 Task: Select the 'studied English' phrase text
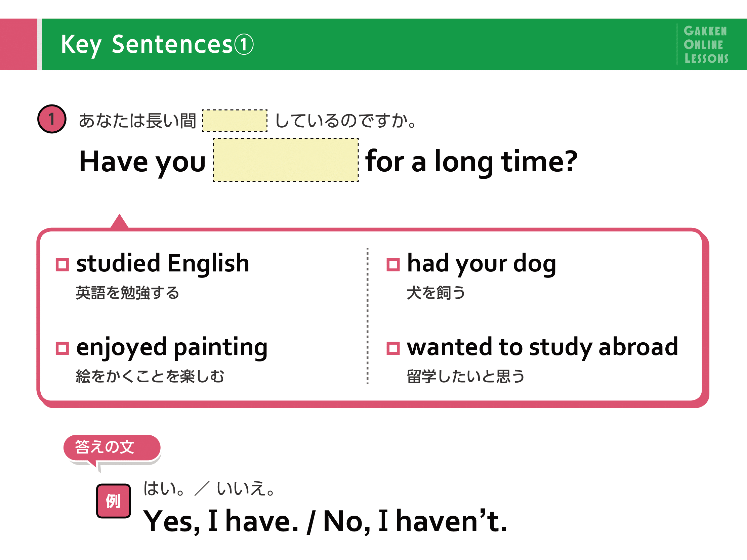[163, 263]
